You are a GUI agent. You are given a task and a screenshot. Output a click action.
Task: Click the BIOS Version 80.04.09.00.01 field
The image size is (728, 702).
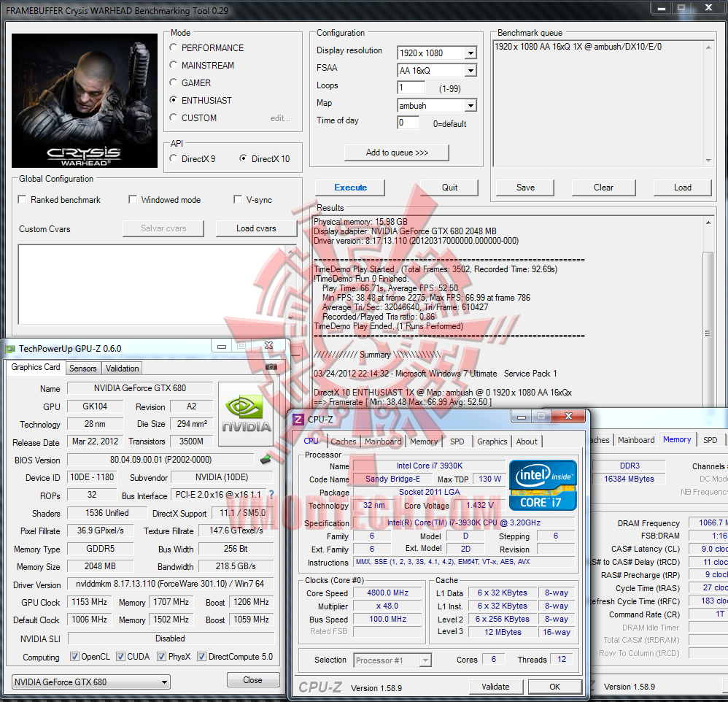[x=160, y=460]
